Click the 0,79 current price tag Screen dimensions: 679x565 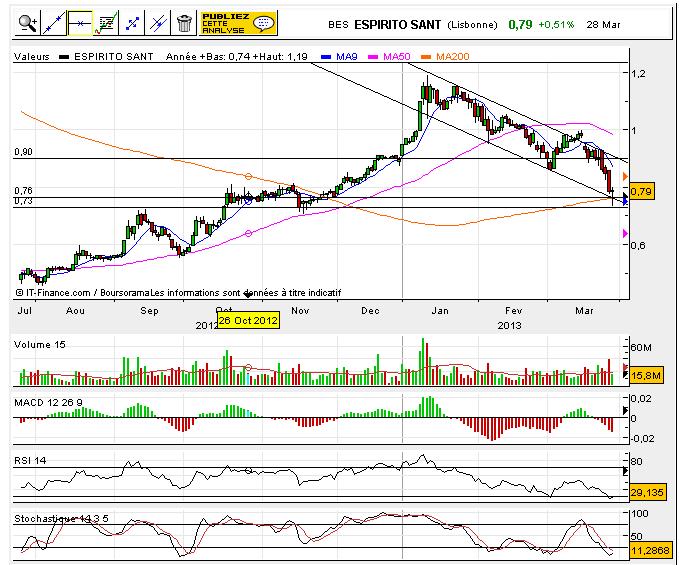(641, 191)
